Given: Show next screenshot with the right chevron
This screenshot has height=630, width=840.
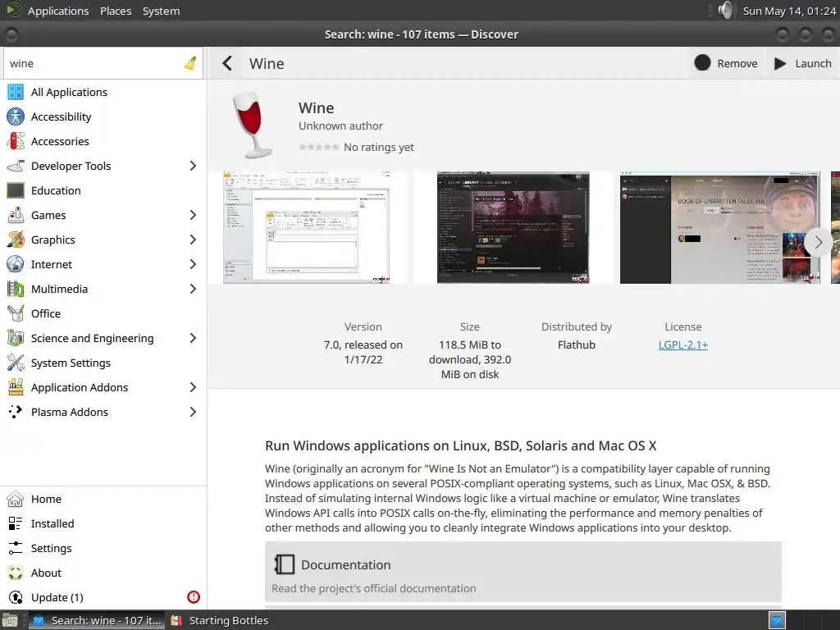Looking at the screenshot, I should [818, 242].
